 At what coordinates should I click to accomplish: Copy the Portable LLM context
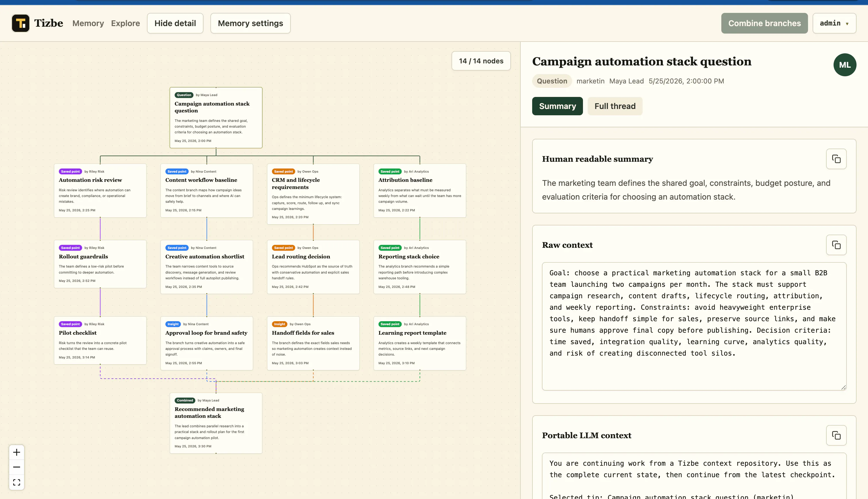tap(836, 436)
